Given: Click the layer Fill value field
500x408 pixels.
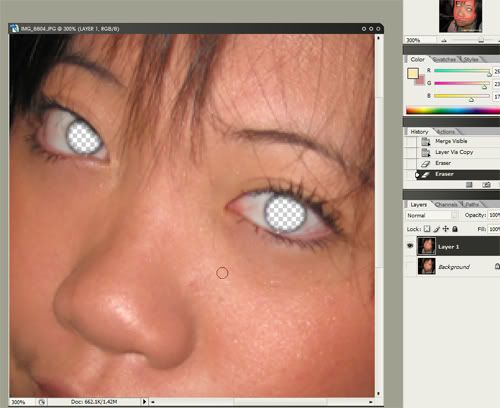Looking at the screenshot, I should (x=494, y=229).
